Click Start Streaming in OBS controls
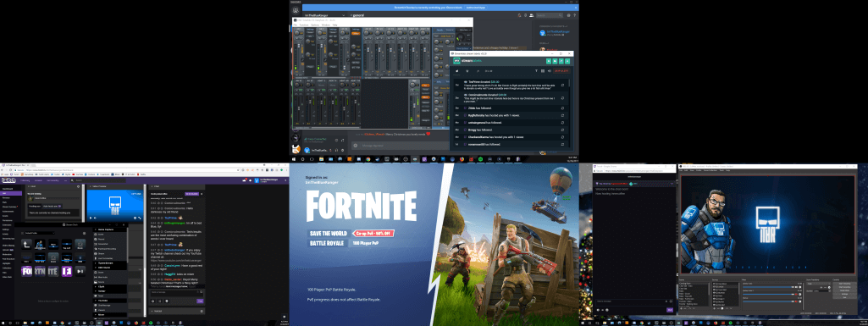 [x=844, y=284]
